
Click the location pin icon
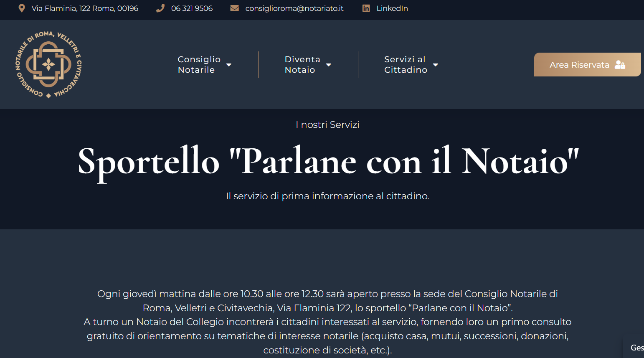coord(22,8)
